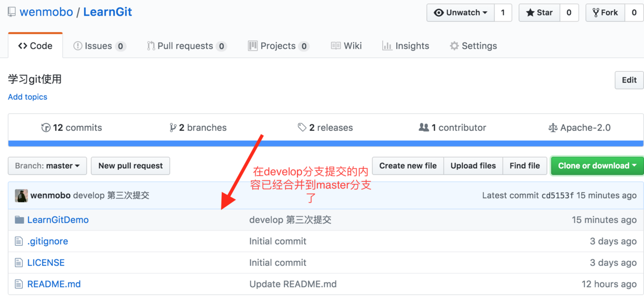This screenshot has height=296, width=644.
Task: Click the watchers count next to Unwatch
Action: [x=503, y=13]
